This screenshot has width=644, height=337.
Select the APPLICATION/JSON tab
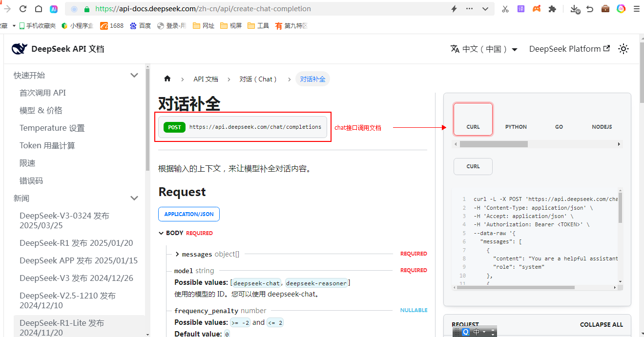[x=189, y=214]
